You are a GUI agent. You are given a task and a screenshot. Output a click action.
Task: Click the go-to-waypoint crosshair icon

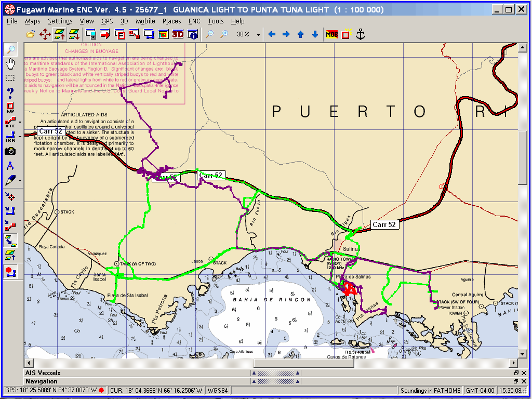coord(10,197)
